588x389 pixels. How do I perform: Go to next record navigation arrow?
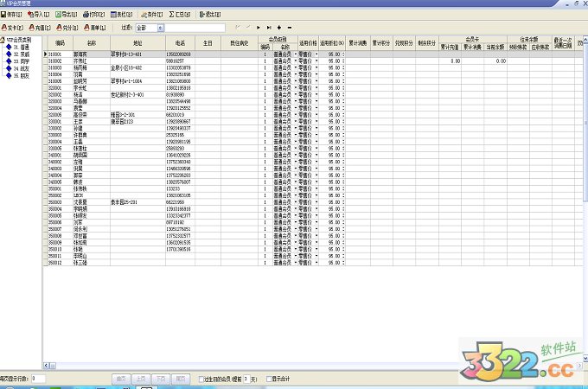pos(259,28)
